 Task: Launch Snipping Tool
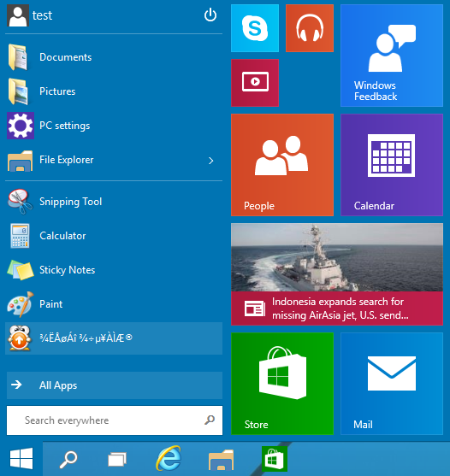(114, 202)
